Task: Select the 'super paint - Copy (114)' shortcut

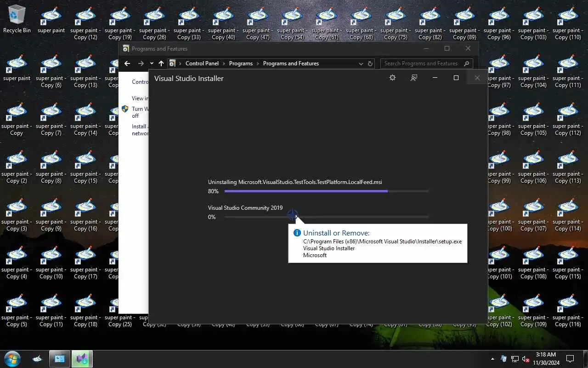Action: pos(568,214)
